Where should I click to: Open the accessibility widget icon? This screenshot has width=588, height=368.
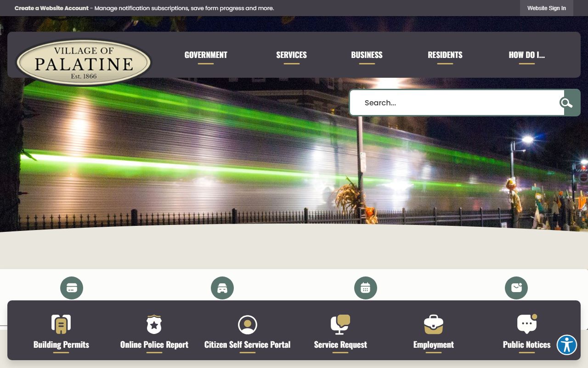(567, 345)
